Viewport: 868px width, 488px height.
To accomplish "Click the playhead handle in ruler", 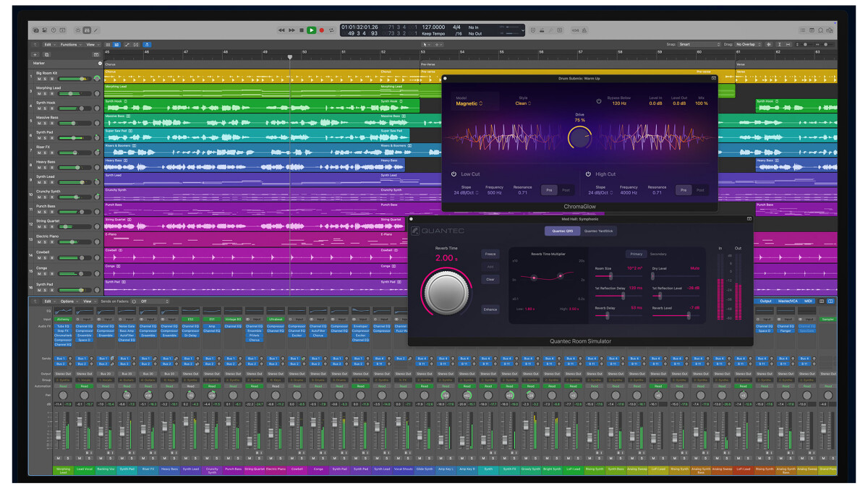I will tap(289, 57).
